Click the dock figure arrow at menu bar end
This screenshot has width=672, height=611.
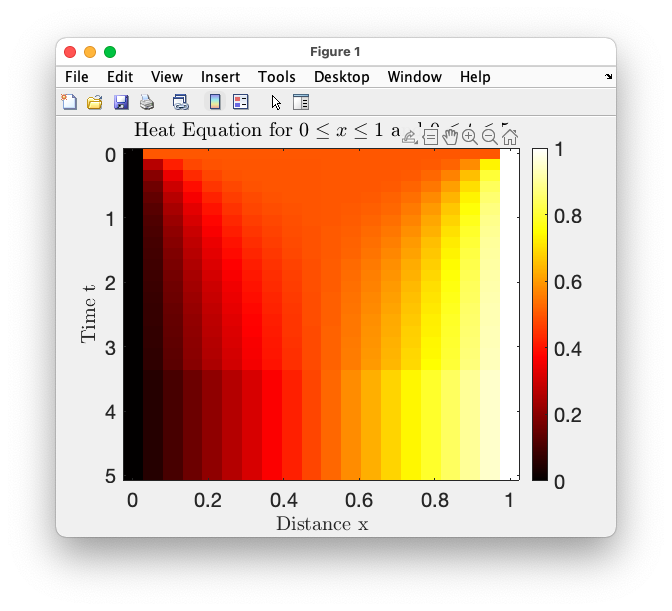(609, 77)
